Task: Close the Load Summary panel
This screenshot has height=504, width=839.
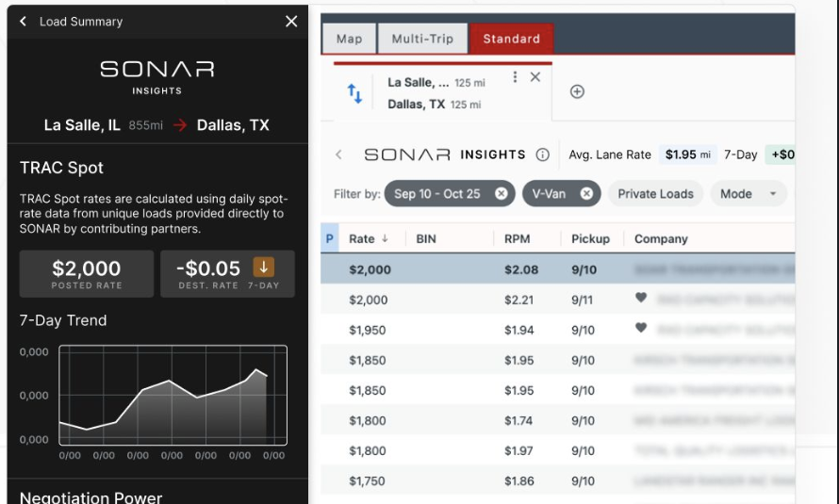Action: [x=291, y=22]
